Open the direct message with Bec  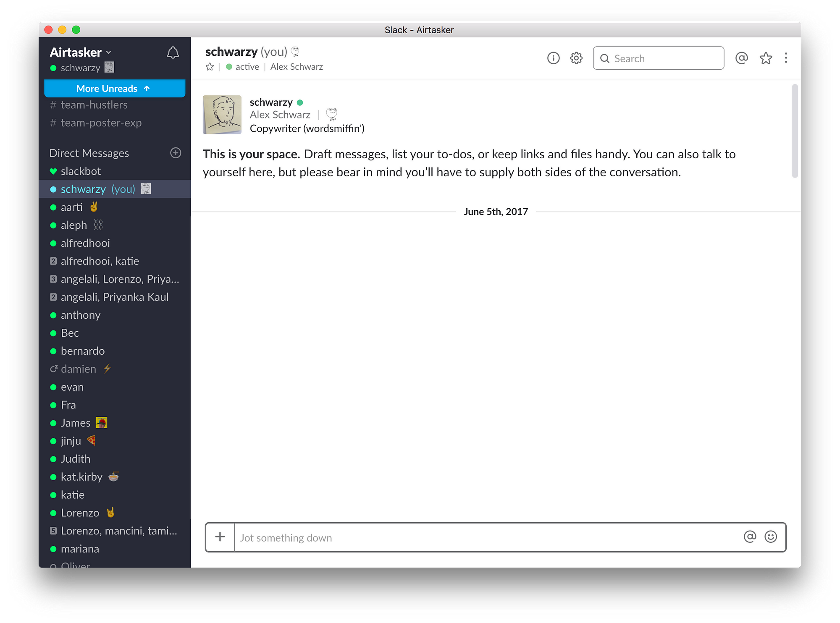click(115, 333)
